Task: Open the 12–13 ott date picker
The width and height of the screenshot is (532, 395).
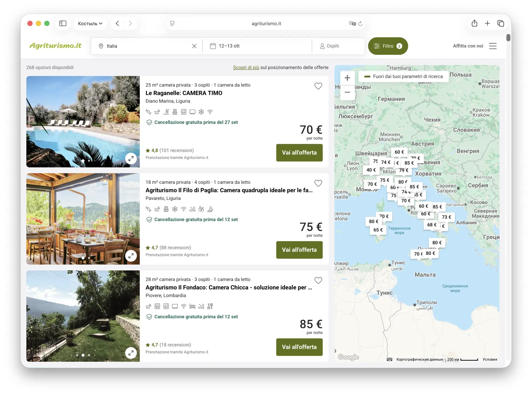Action: click(x=257, y=46)
